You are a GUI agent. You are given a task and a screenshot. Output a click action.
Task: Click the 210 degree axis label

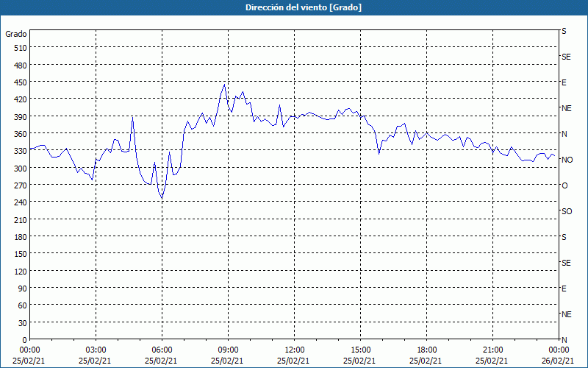click(x=21, y=219)
